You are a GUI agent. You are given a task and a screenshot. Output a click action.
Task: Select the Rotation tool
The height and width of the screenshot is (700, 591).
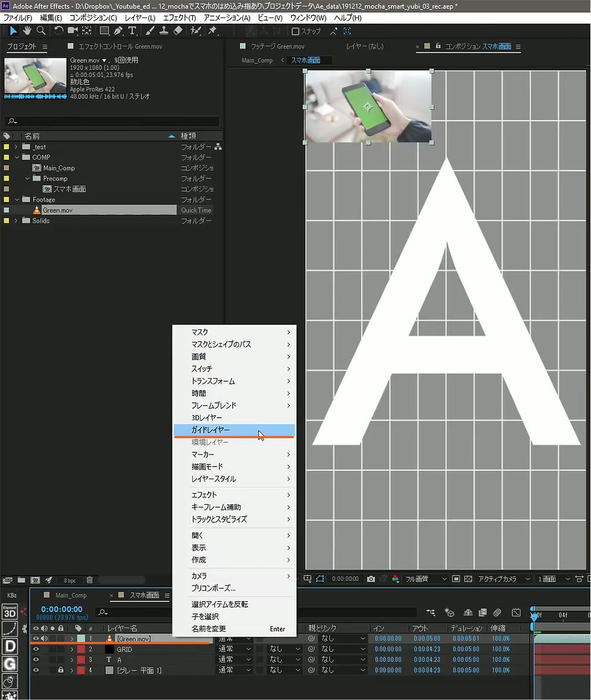(58, 30)
